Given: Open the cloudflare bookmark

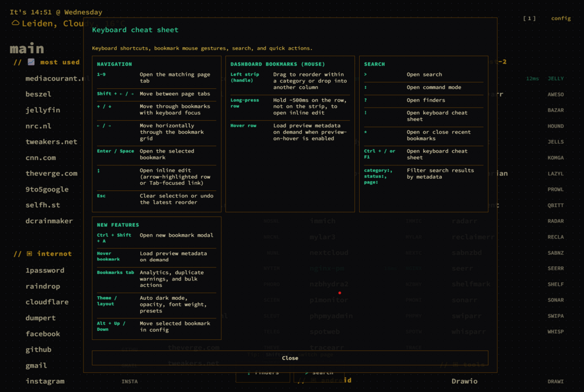Looking at the screenshot, I should 47,302.
